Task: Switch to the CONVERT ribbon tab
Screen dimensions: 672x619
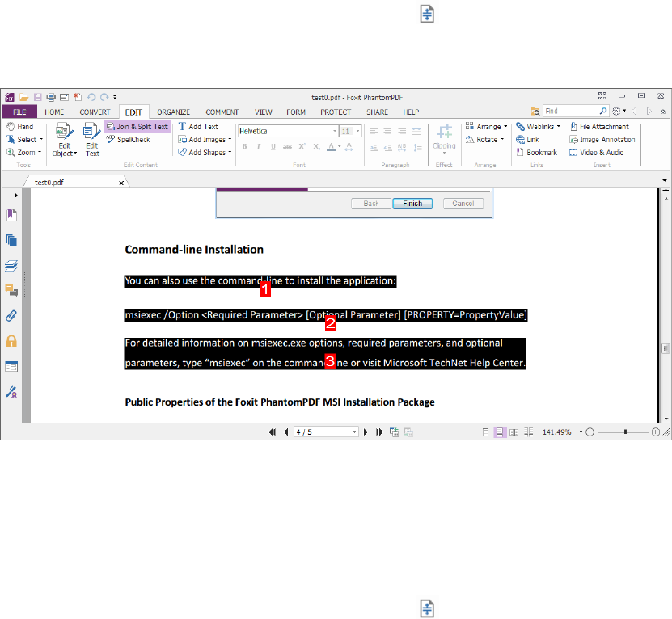Action: [x=95, y=112]
